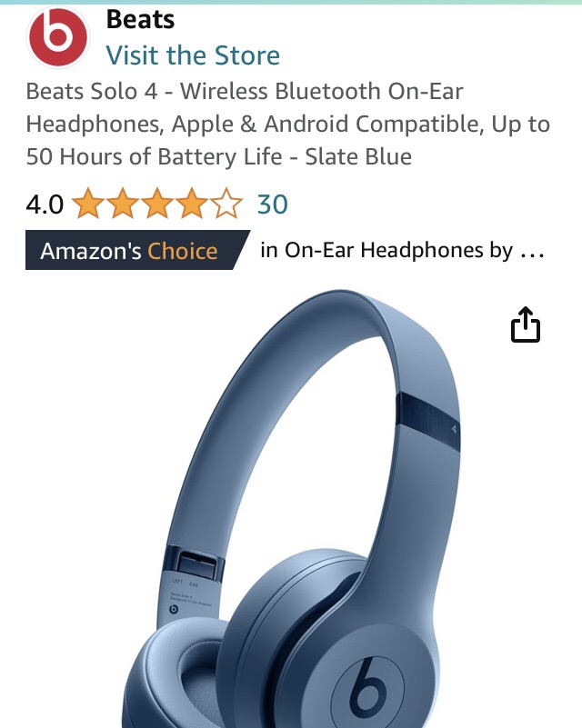Open the Slate Blue headphones product image
The image size is (582, 728).
297,508
